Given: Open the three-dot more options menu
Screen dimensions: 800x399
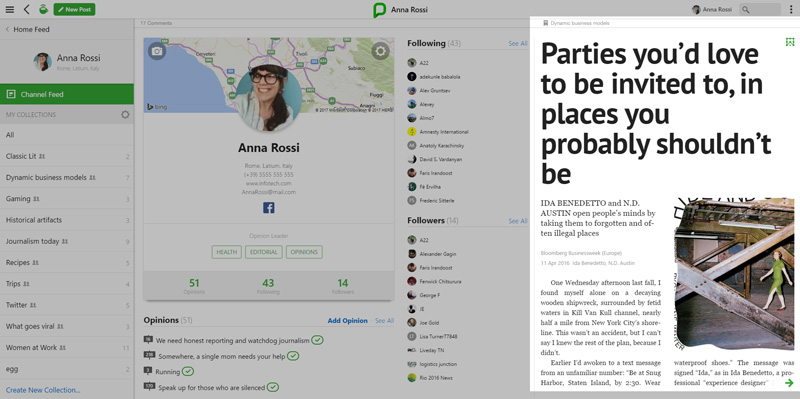Looking at the screenshot, I should click(790, 9).
